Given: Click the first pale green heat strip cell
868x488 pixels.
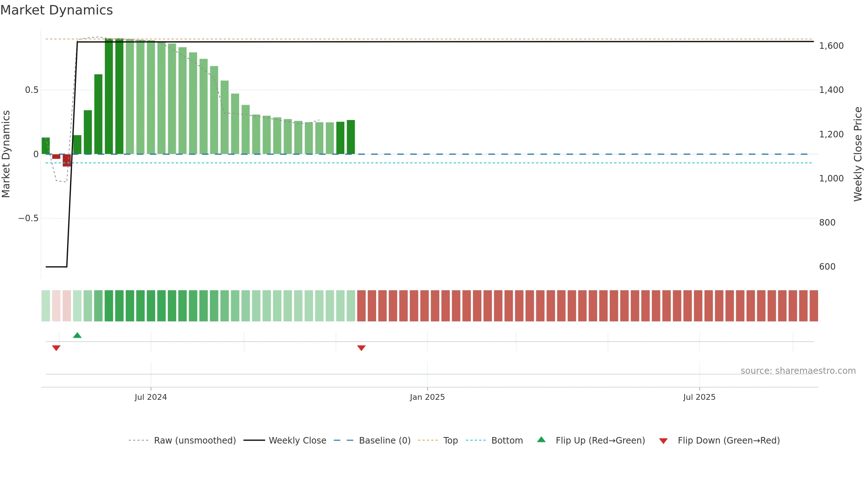Looking at the screenshot, I should click(46, 306).
